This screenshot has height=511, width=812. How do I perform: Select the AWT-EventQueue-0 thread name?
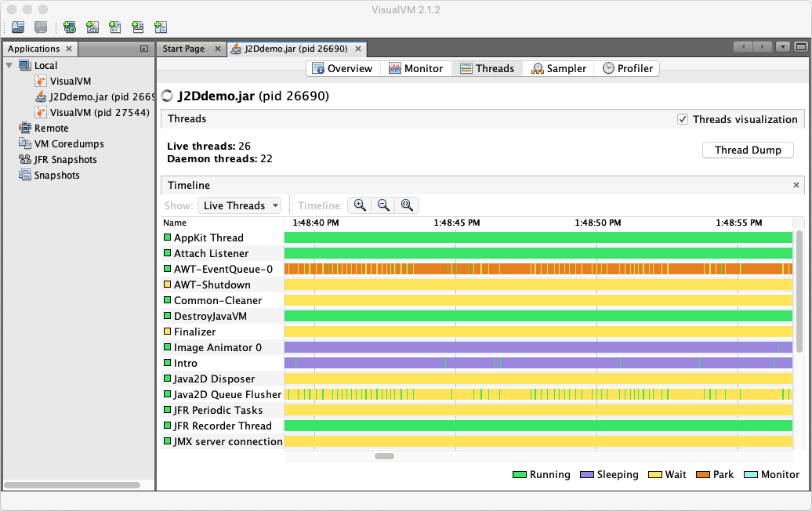[x=223, y=269]
